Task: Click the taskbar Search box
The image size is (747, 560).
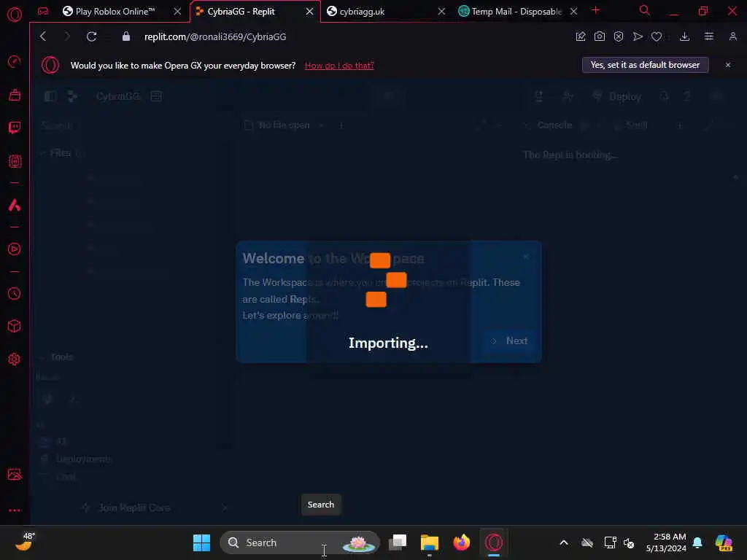Action: click(300, 542)
